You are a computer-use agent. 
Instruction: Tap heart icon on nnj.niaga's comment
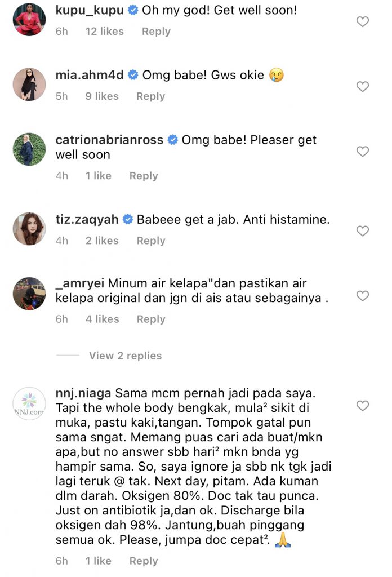pos(363,406)
